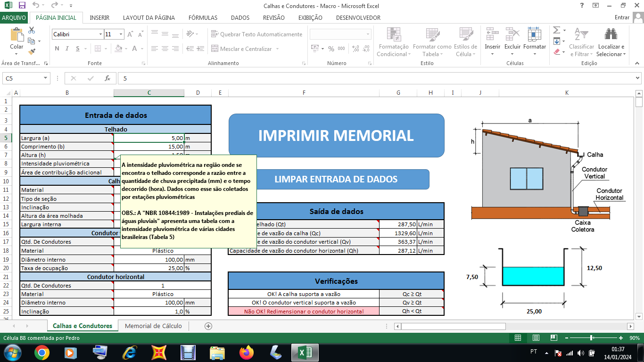Click the Cut scissors icon
The width and height of the screenshot is (644, 362).
click(x=32, y=30)
